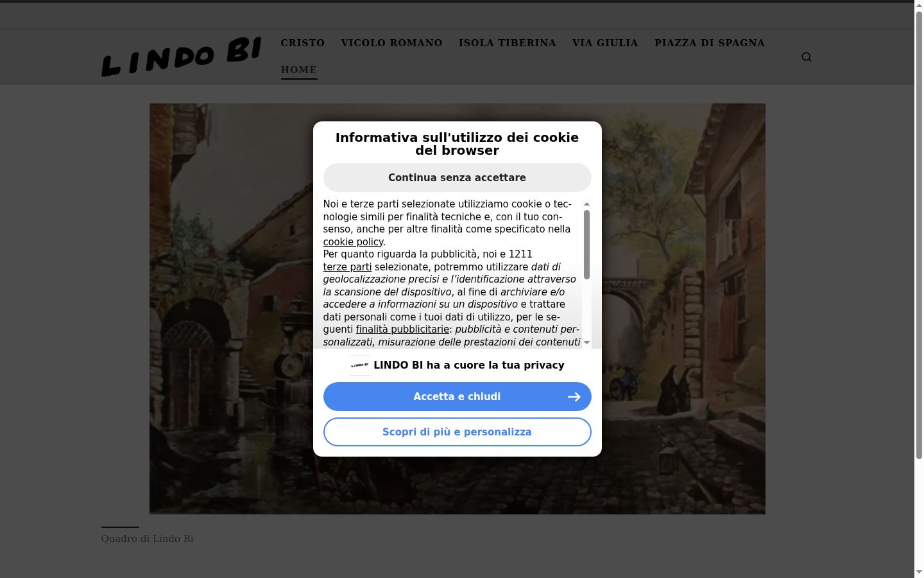
Task: Click the cookie text scroll-down arrow
Action: pyautogui.click(x=586, y=342)
